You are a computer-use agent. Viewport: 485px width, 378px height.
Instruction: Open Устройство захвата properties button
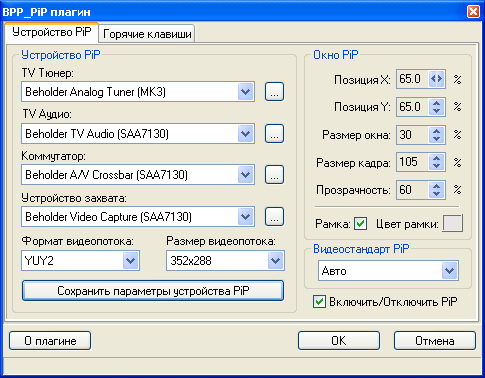(x=274, y=217)
